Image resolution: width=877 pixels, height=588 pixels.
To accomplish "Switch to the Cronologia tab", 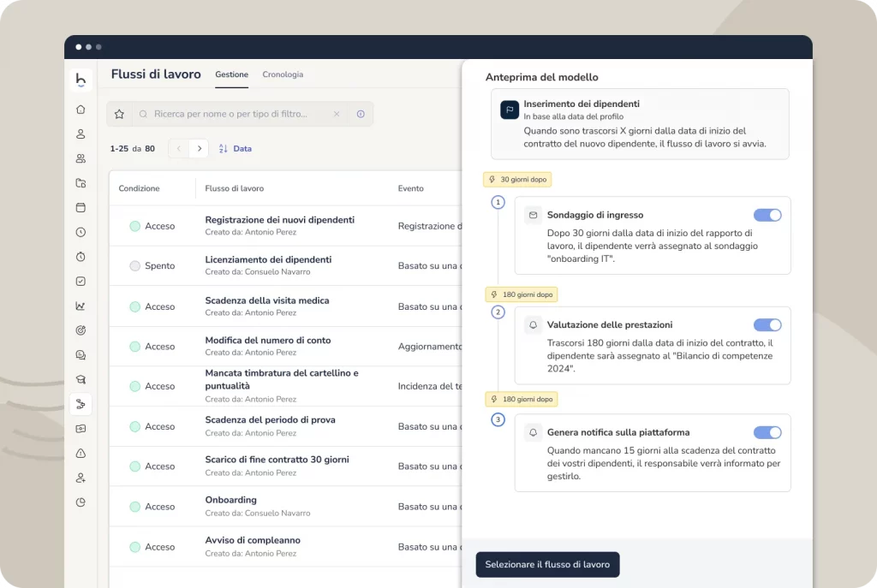I will tap(283, 74).
